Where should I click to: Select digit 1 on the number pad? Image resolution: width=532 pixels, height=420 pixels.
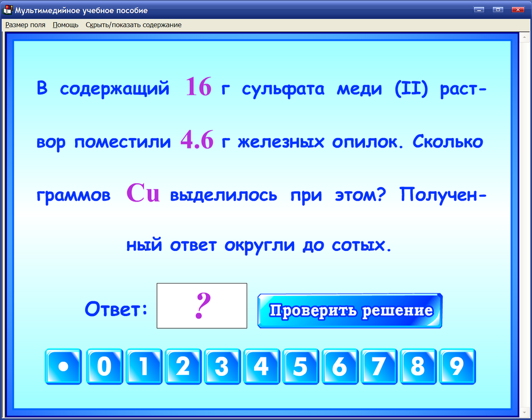click(144, 366)
